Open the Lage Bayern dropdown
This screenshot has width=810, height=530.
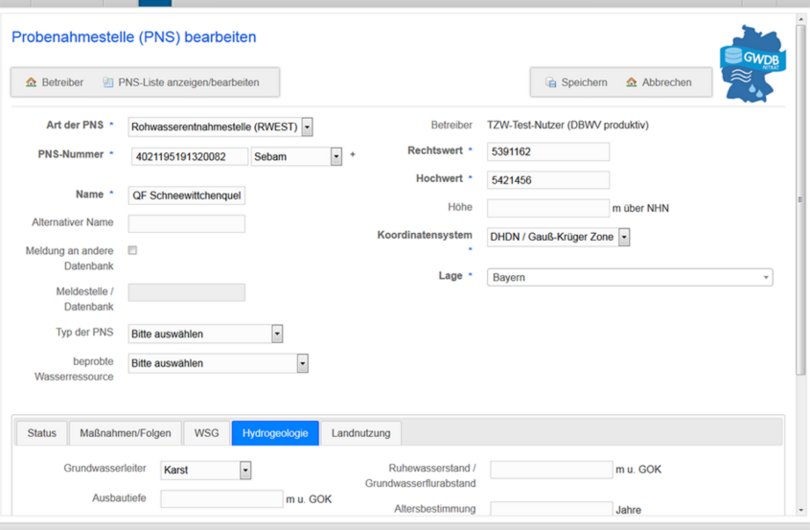coord(766,277)
